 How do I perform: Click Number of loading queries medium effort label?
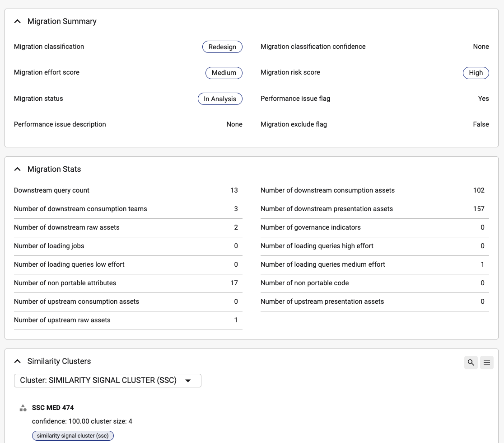click(323, 264)
